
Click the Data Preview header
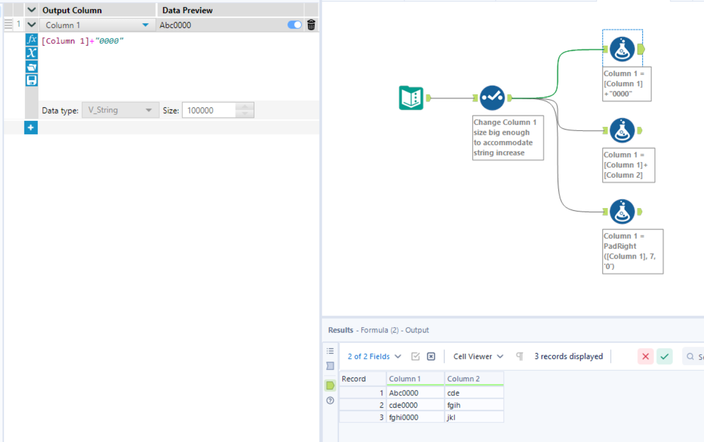187,10
